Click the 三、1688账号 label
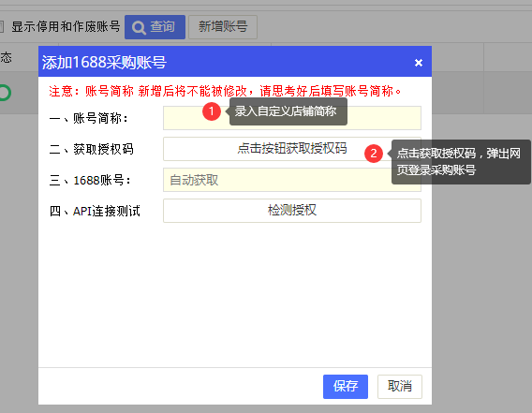The height and width of the screenshot is (413, 532). (x=90, y=180)
